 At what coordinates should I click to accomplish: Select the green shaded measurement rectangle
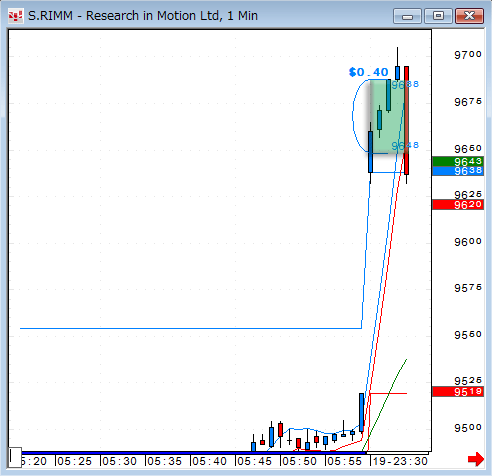point(387,116)
